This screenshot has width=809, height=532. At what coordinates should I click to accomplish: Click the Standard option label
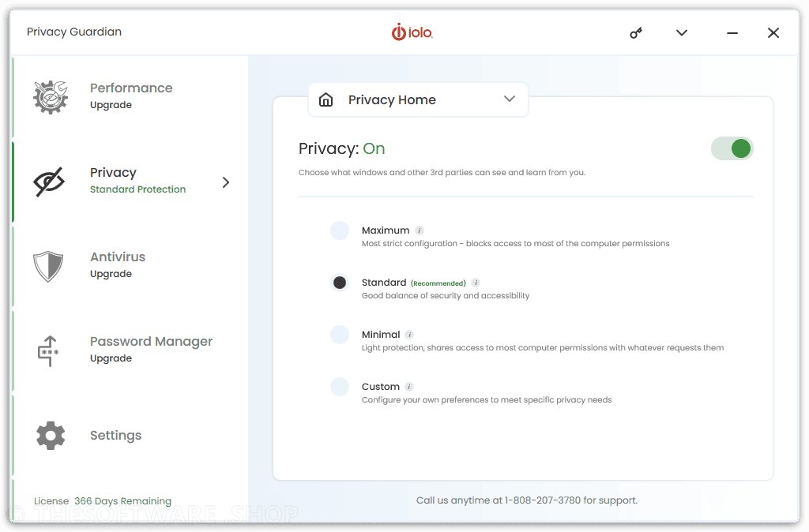coord(384,283)
